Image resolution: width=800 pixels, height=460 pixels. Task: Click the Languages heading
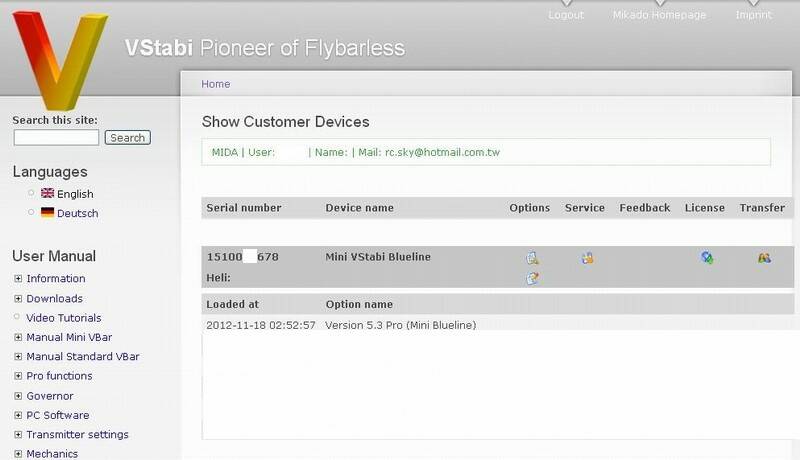(x=50, y=172)
